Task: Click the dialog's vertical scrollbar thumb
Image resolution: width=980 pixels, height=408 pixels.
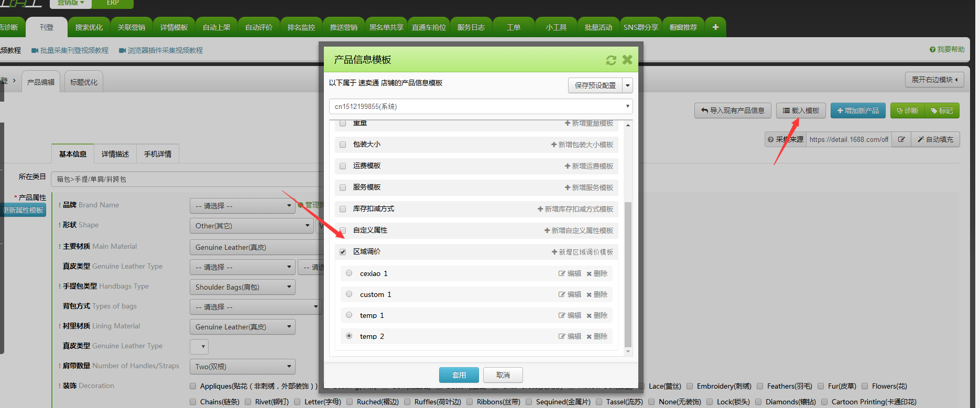Action: click(628, 272)
